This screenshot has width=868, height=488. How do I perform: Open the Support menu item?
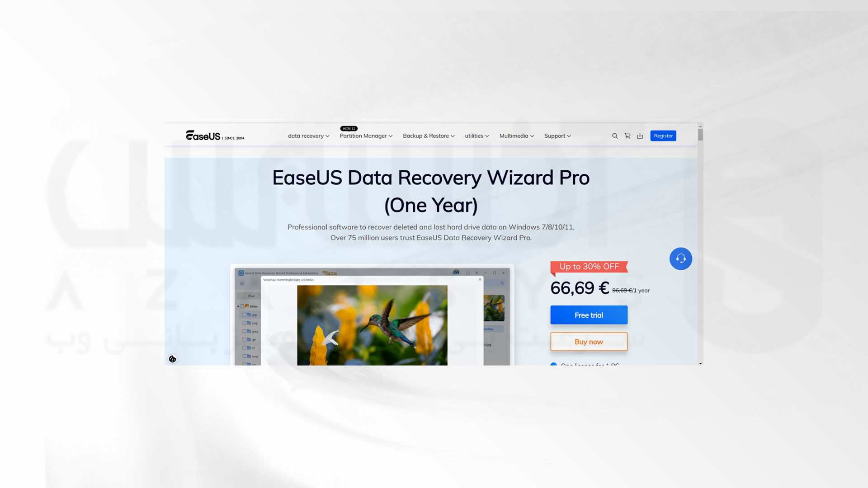point(557,136)
